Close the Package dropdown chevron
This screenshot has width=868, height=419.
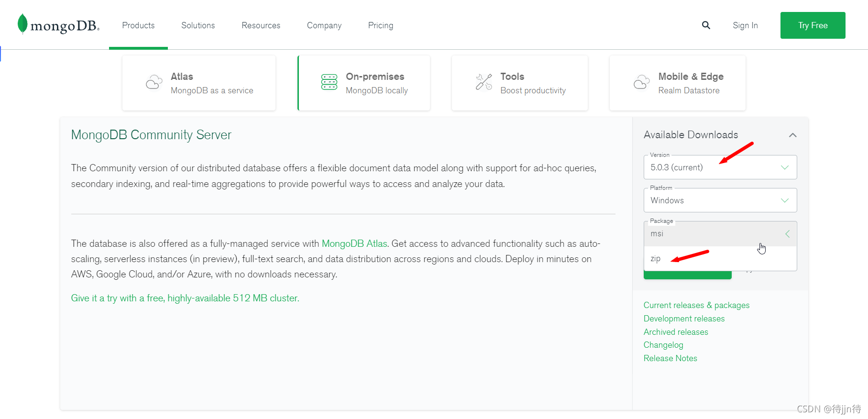pyautogui.click(x=787, y=234)
